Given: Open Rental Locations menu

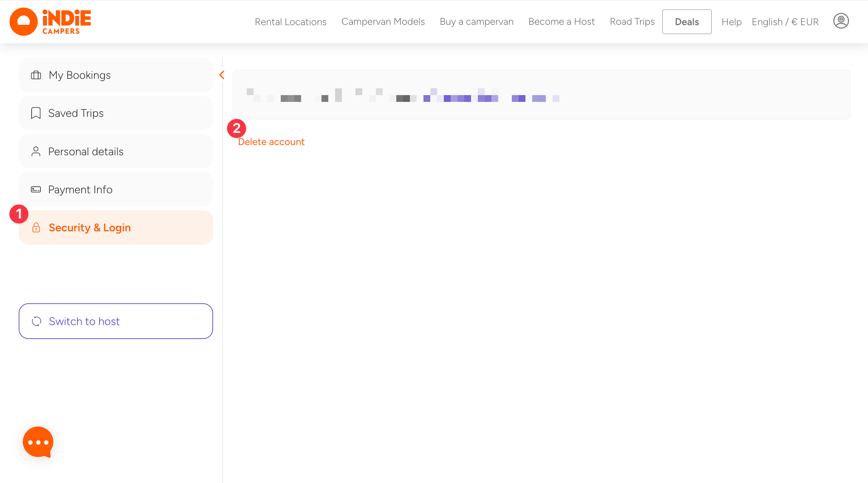Looking at the screenshot, I should tap(291, 22).
